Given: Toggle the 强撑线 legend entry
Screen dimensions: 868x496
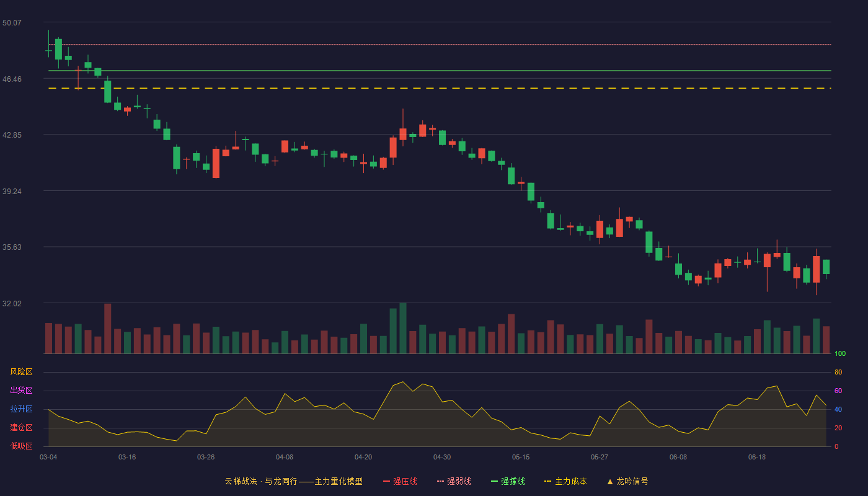Looking at the screenshot, I should (x=508, y=481).
